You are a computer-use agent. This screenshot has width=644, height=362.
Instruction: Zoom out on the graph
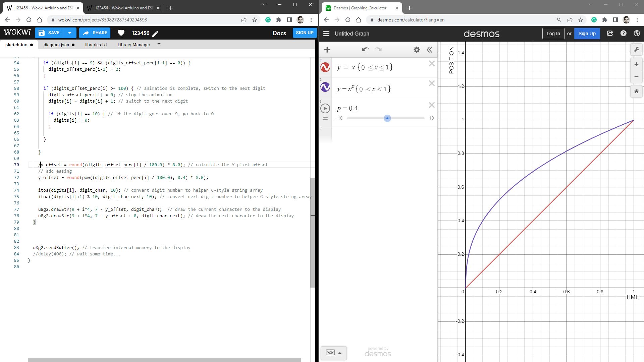tap(636, 77)
